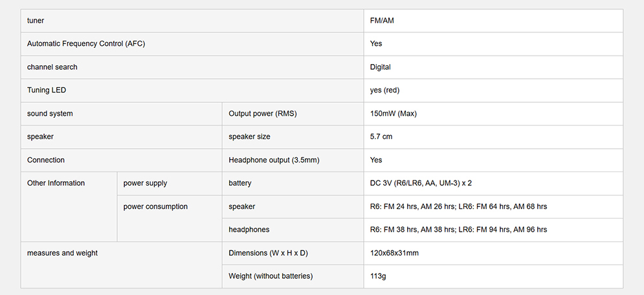Click the "Headphone output (3.5mm)" label
The image size is (644, 295).
[274, 160]
